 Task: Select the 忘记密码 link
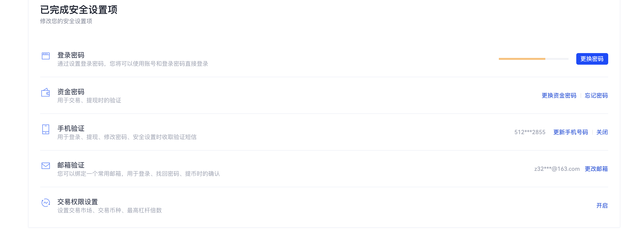[596, 96]
